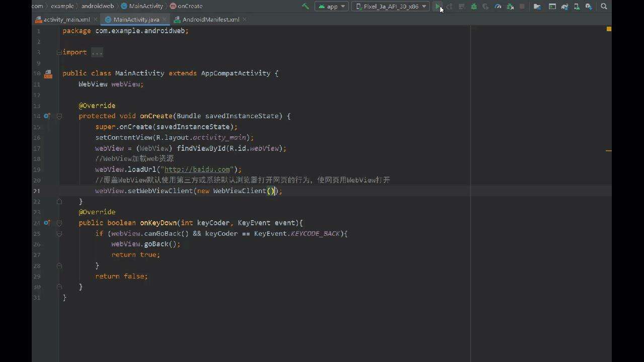The height and width of the screenshot is (362, 644).
Task: Click related XML file gutter icon on line 10
Action: tap(48, 74)
